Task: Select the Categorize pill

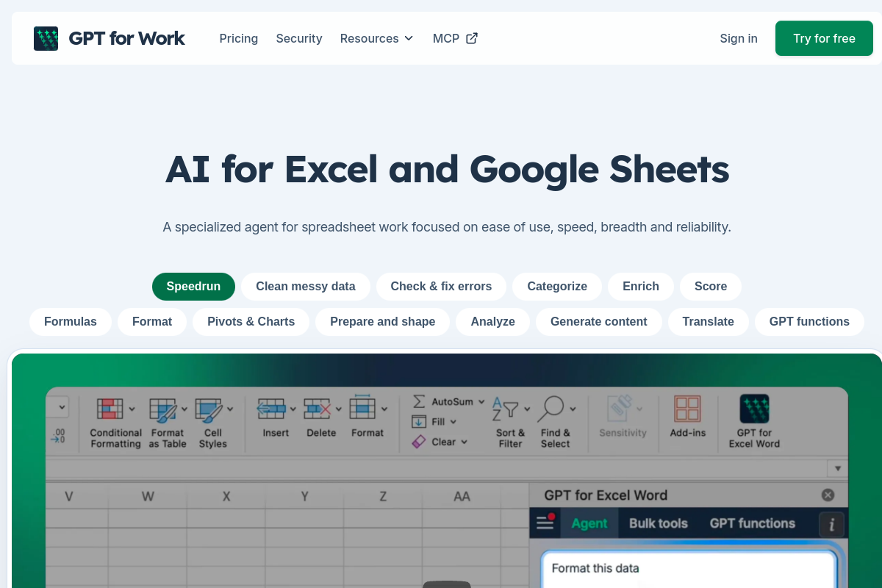Action: pyautogui.click(x=557, y=287)
